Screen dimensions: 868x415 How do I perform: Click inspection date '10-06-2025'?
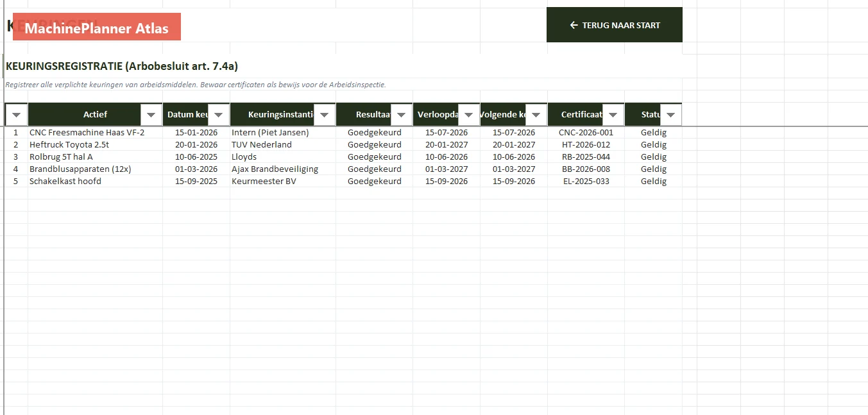pos(196,157)
